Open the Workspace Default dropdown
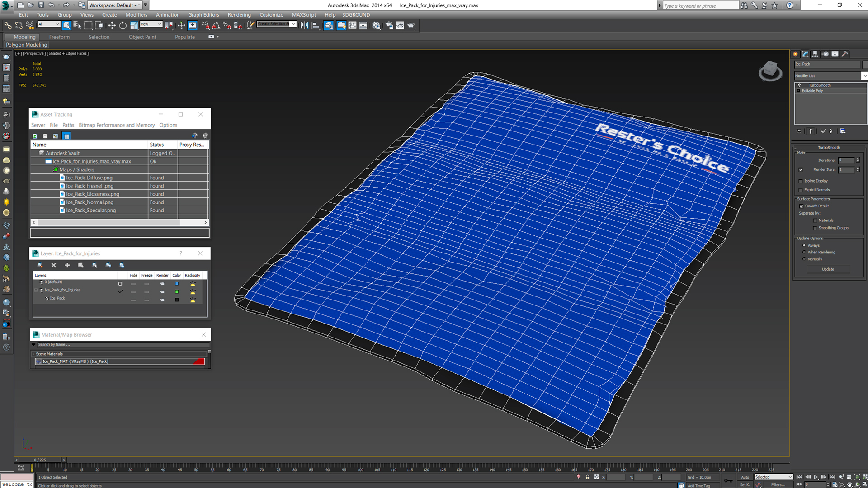The image size is (868, 488). point(115,5)
